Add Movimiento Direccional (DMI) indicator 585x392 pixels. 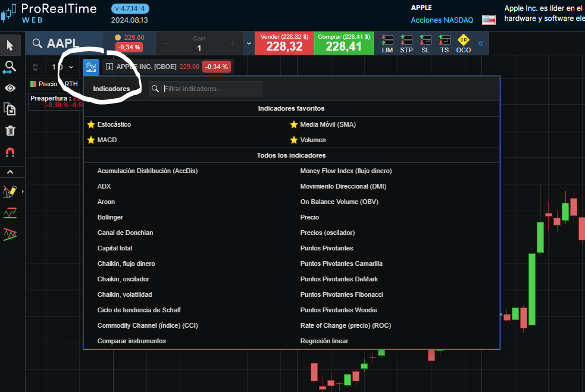click(x=343, y=186)
